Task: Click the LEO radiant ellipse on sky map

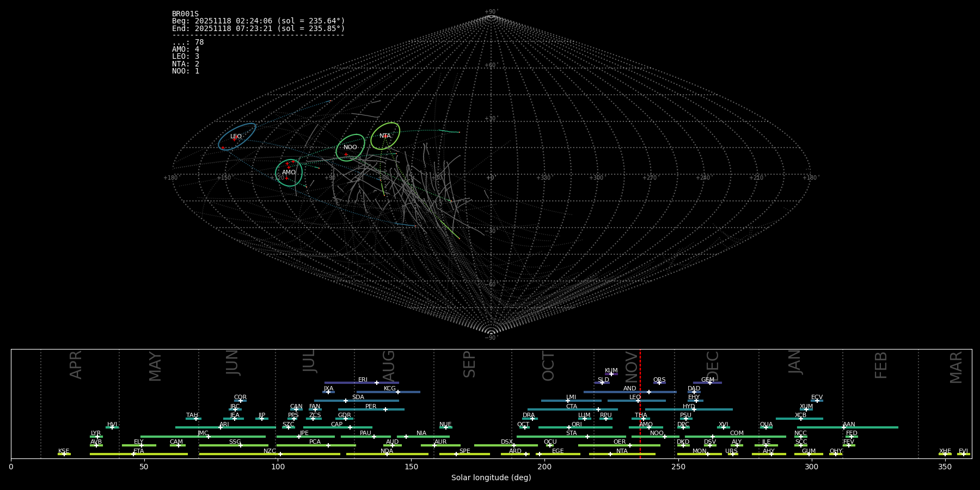Action: (x=237, y=136)
